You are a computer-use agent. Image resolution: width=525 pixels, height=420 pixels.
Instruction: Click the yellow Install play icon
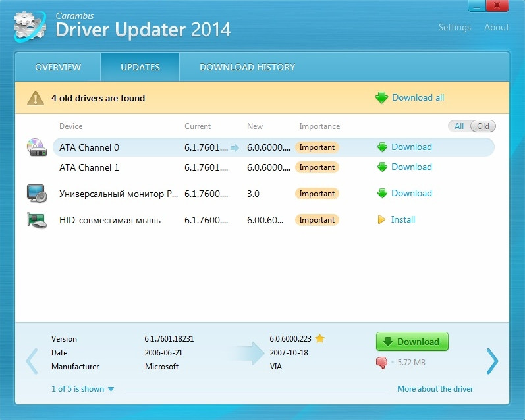pyautogui.click(x=381, y=219)
